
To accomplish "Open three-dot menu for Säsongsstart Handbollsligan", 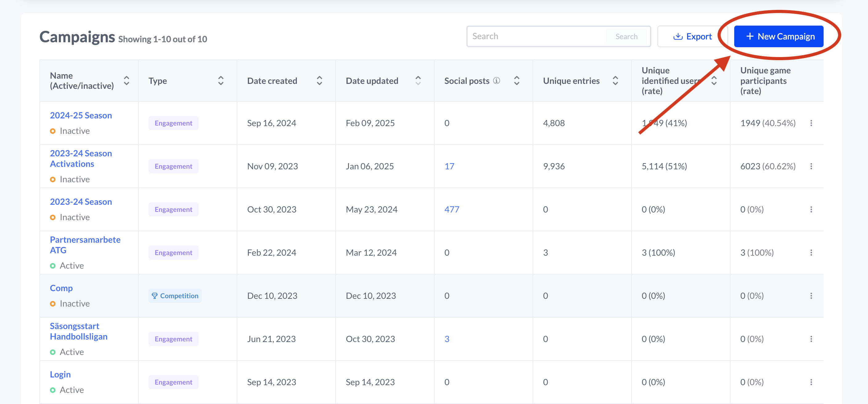I will coord(811,339).
